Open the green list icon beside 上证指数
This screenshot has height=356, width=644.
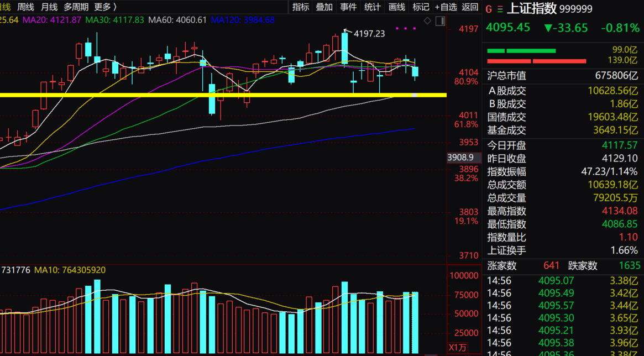tap(499, 9)
